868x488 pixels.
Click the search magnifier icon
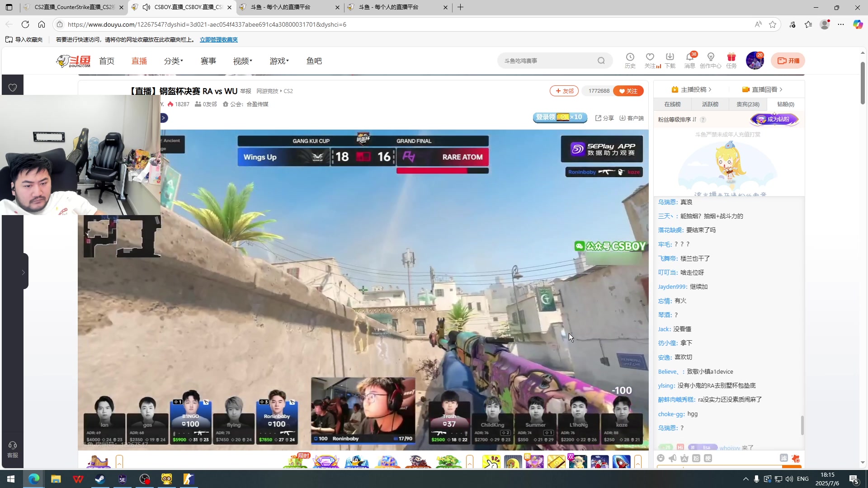pyautogui.click(x=601, y=61)
